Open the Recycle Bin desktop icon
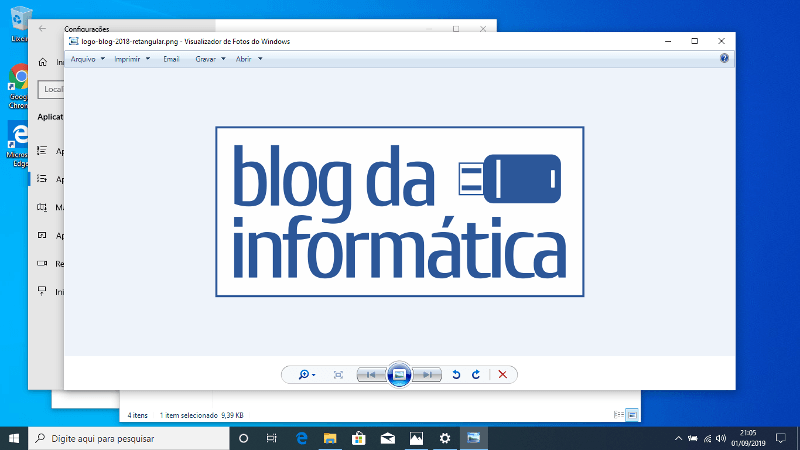This screenshot has height=450, width=800. (19, 24)
